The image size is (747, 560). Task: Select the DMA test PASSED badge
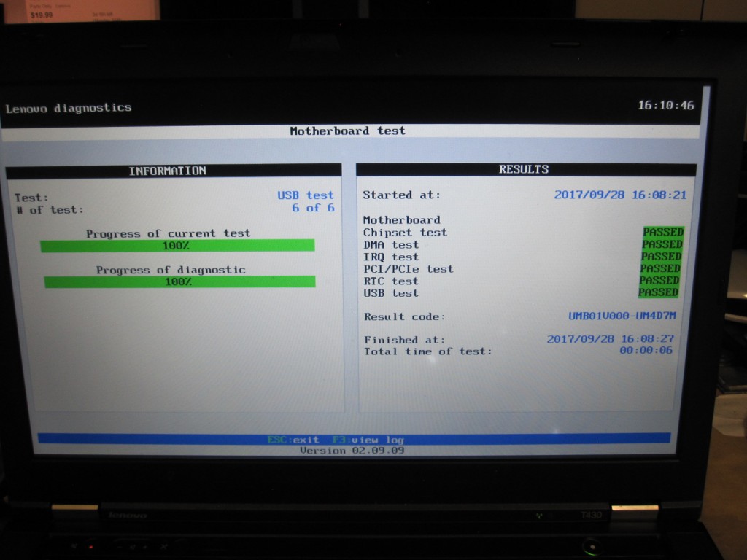point(662,244)
